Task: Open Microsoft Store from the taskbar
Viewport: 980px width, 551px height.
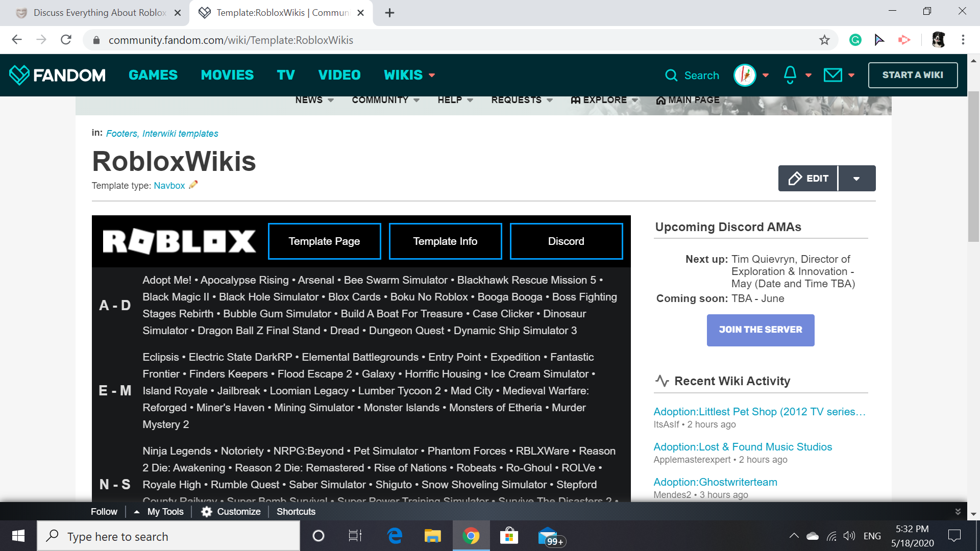Action: point(509,536)
